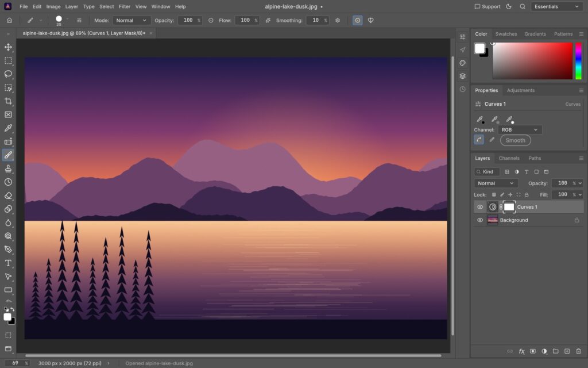This screenshot has width=588, height=368.
Task: Open the Layer menu
Action: pyautogui.click(x=71, y=6)
